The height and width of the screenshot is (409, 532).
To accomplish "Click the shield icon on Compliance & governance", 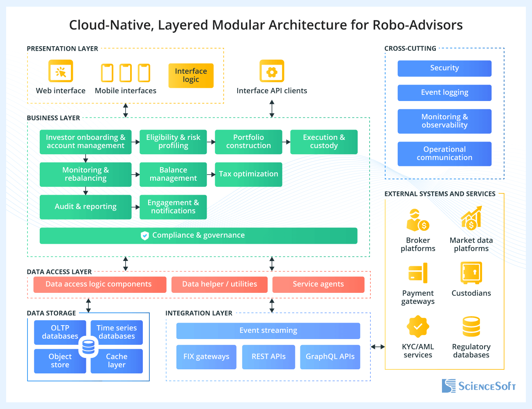I will click(144, 236).
